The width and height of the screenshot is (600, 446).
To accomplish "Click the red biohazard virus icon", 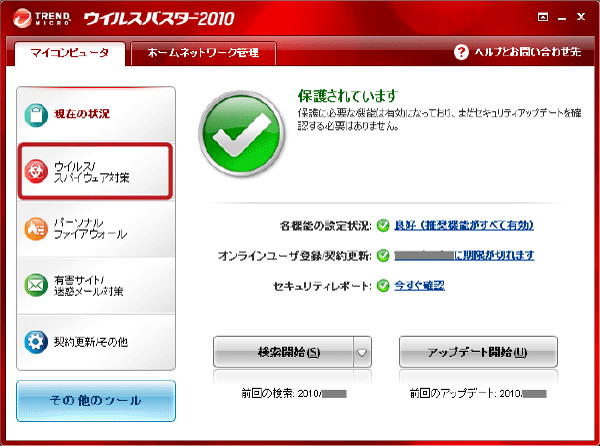I will tap(36, 171).
